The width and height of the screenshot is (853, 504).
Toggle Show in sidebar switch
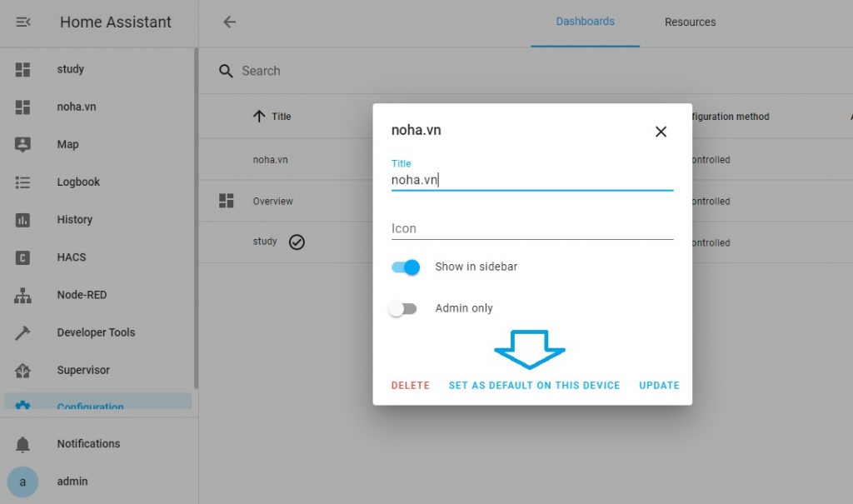pyautogui.click(x=406, y=267)
